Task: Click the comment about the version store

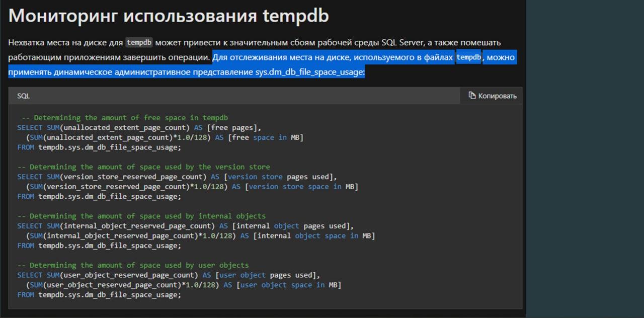Action: click(x=143, y=167)
